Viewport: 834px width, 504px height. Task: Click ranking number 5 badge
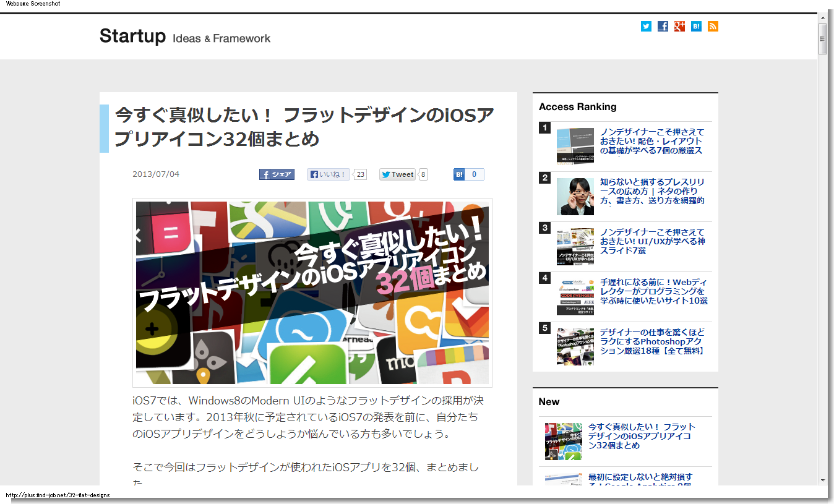[544, 328]
